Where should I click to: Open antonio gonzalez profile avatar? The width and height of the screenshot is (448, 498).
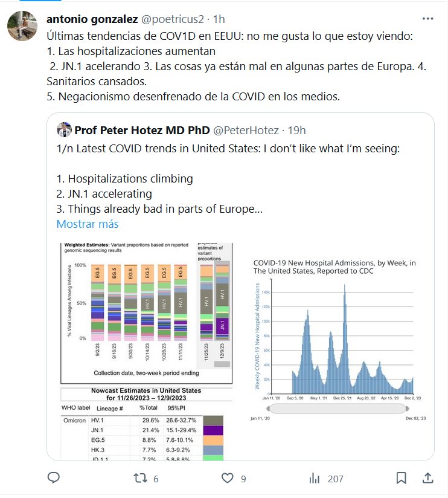click(22, 26)
